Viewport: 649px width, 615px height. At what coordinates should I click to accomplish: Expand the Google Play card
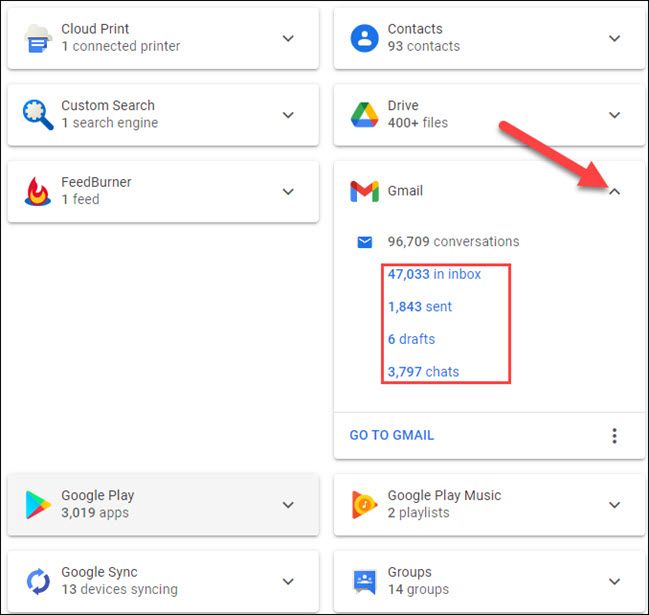pyautogui.click(x=288, y=504)
